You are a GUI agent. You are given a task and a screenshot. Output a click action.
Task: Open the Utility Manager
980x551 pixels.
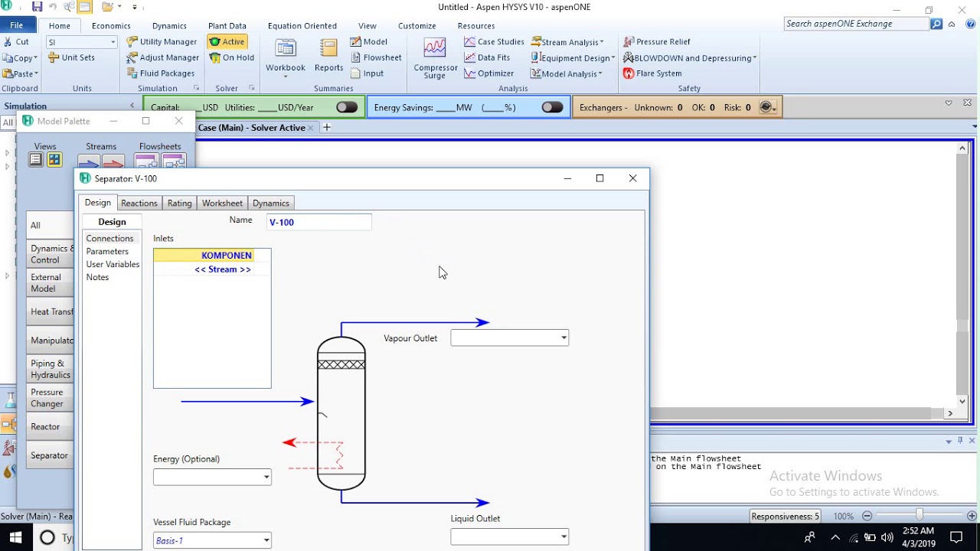(x=162, y=41)
